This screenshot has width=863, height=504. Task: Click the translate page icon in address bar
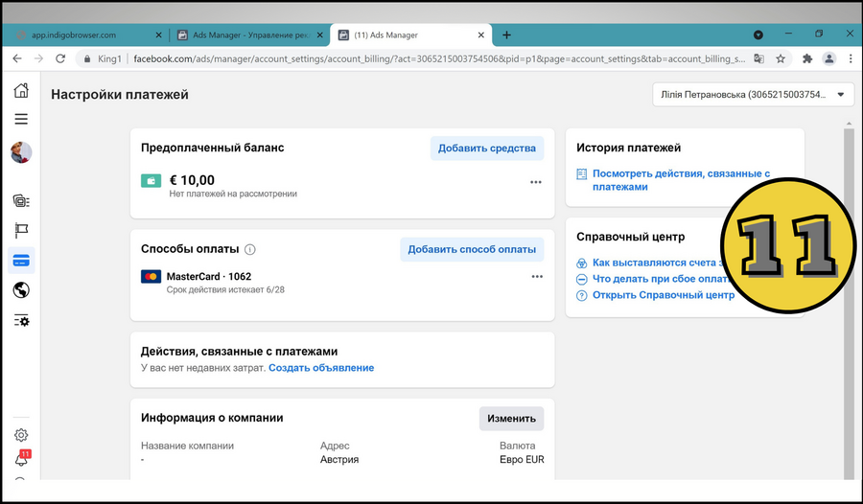tap(758, 58)
